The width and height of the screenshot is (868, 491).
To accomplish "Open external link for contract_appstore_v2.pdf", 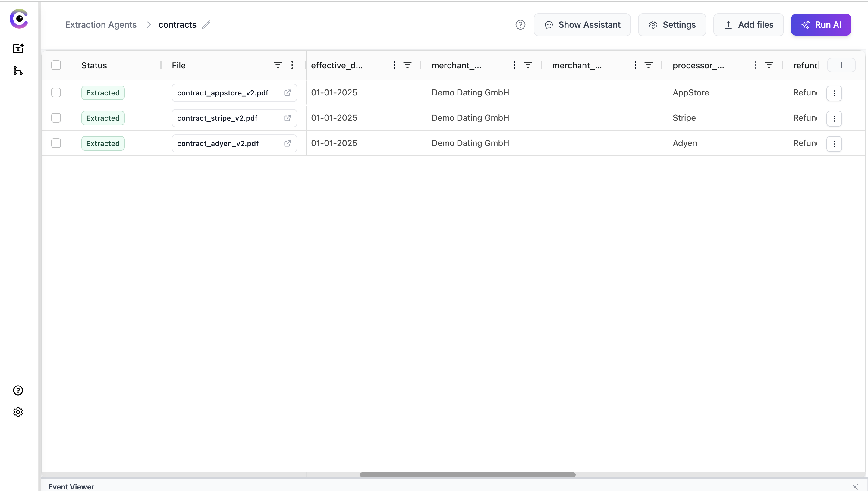I will 288,93.
